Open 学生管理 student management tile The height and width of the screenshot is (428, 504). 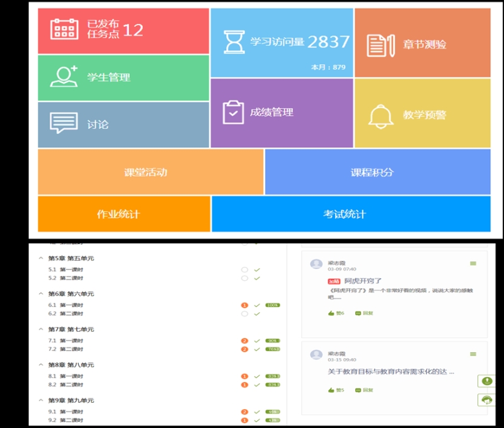click(x=123, y=78)
